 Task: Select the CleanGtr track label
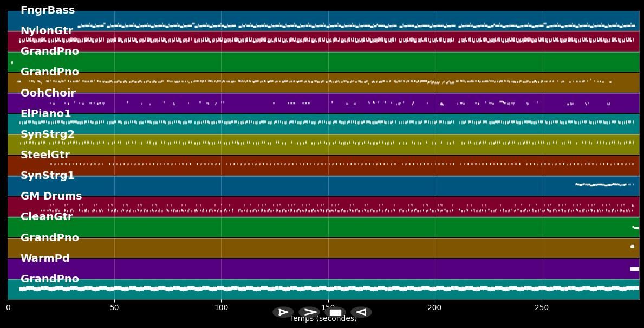pyautogui.click(x=47, y=217)
